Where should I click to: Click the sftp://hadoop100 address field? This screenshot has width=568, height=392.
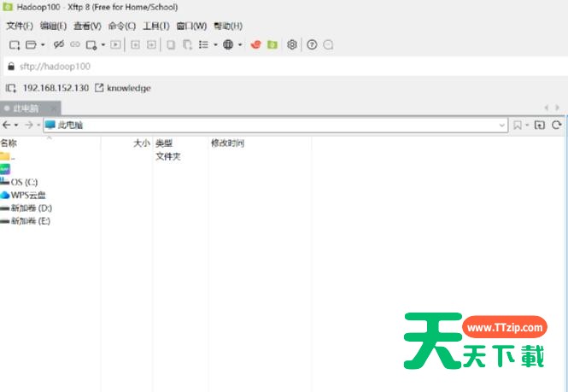tap(285, 67)
